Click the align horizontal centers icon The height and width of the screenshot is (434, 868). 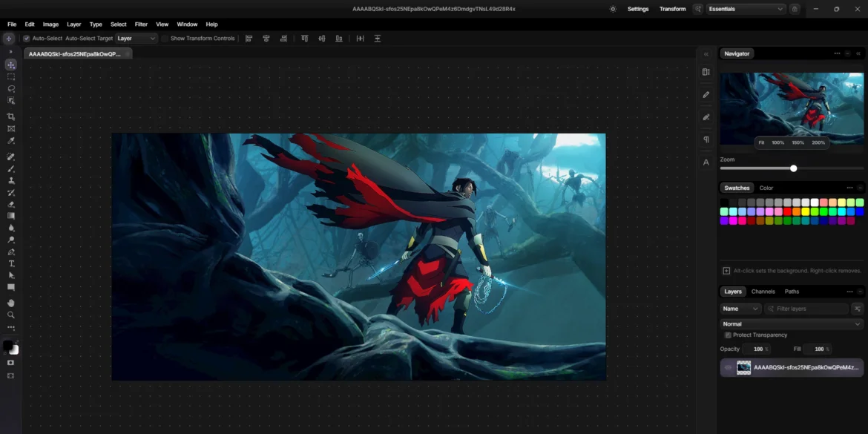pos(266,38)
